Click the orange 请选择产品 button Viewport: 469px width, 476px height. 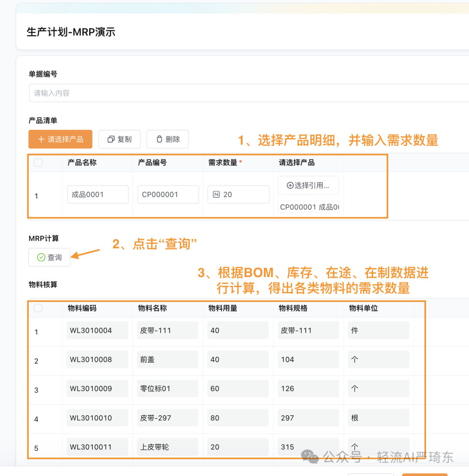60,139
